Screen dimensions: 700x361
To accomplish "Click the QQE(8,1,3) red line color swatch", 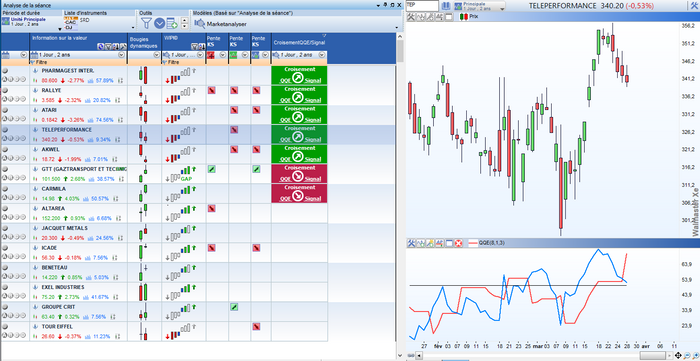I will [473, 243].
